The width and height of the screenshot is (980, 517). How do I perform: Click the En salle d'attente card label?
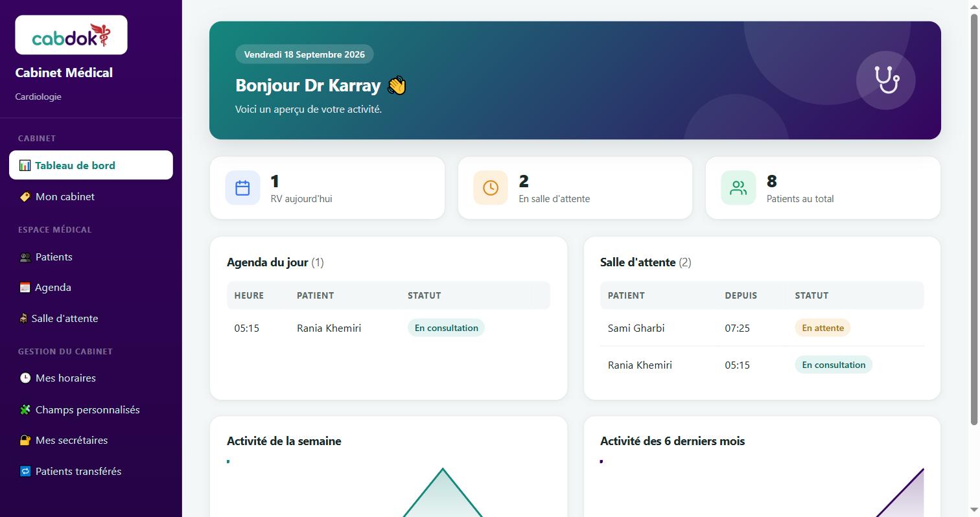click(x=554, y=199)
